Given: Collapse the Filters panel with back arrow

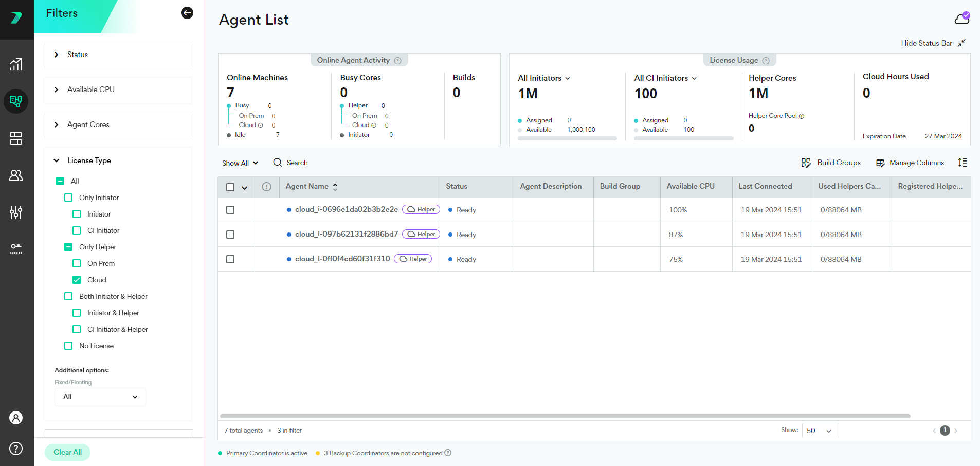Looking at the screenshot, I should coord(187,13).
